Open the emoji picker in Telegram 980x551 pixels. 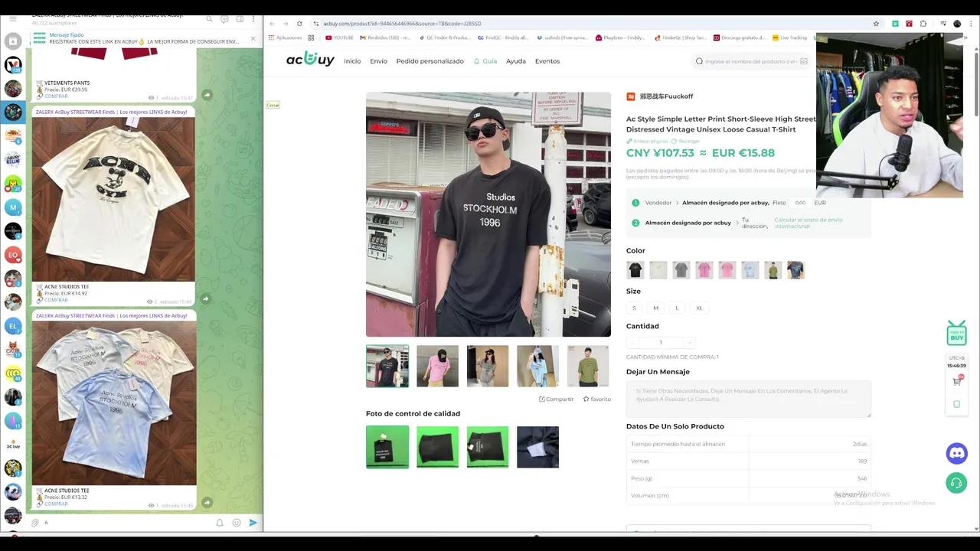tap(237, 523)
